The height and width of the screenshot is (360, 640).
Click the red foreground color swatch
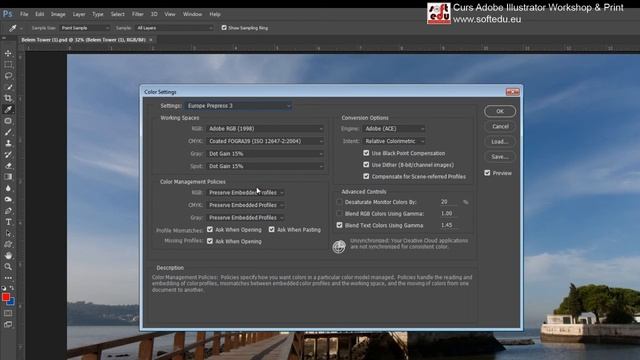coord(5,297)
